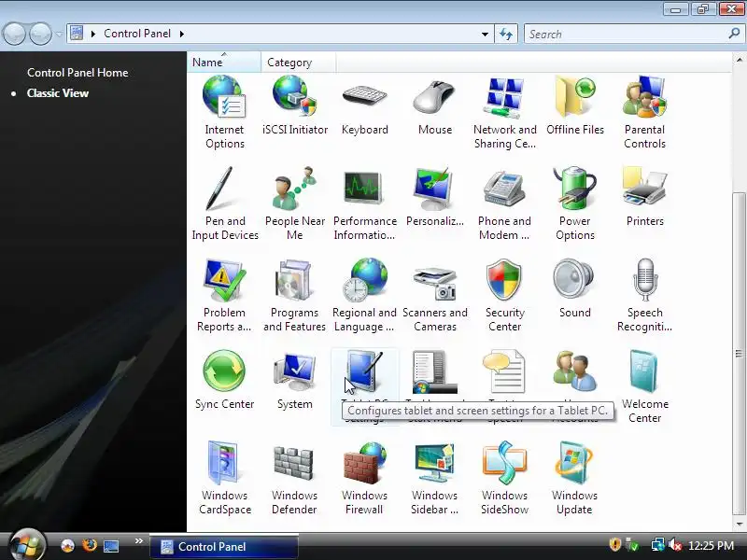This screenshot has width=747, height=560.
Task: Open Windows Sidebar Properties
Action: 434,478
